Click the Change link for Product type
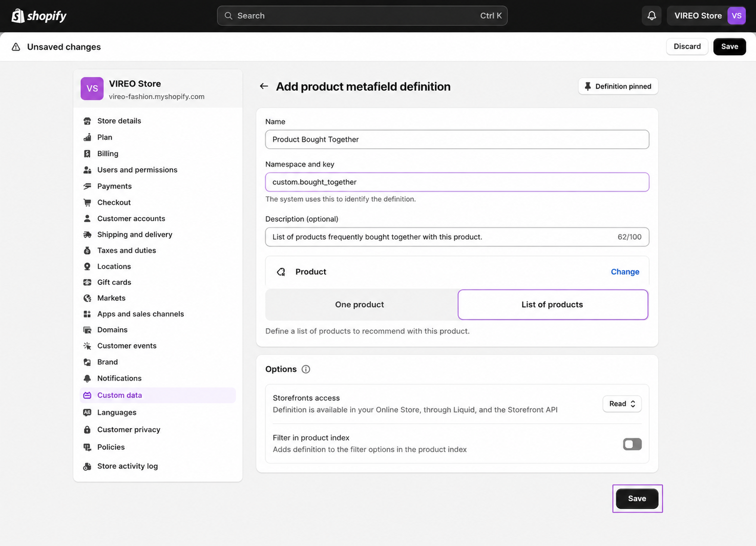The image size is (756, 546). (x=625, y=272)
